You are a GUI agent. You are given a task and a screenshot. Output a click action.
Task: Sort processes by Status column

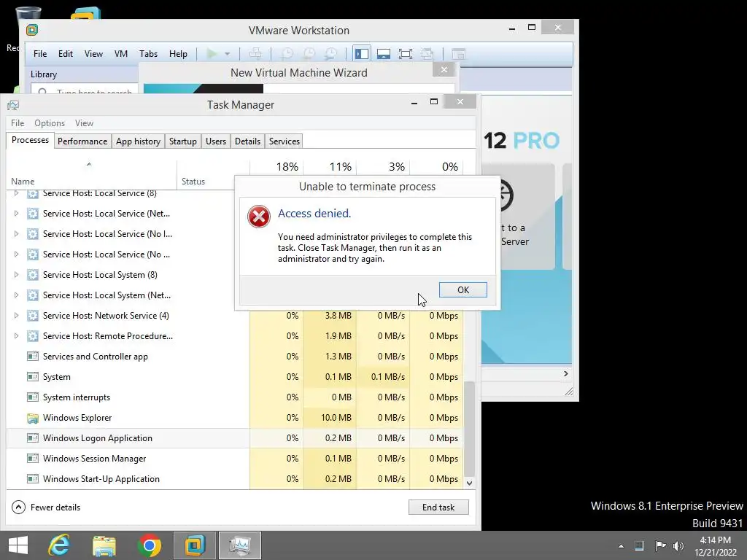click(213, 175)
